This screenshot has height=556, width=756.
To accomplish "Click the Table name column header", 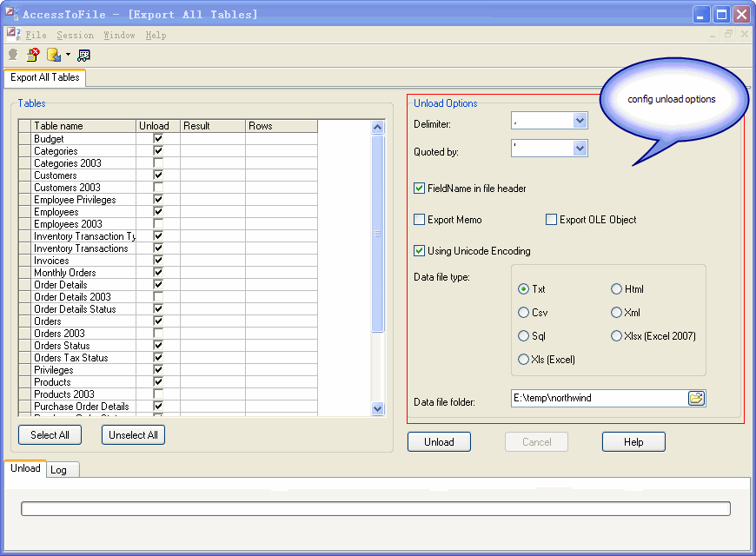I will pyautogui.click(x=84, y=126).
